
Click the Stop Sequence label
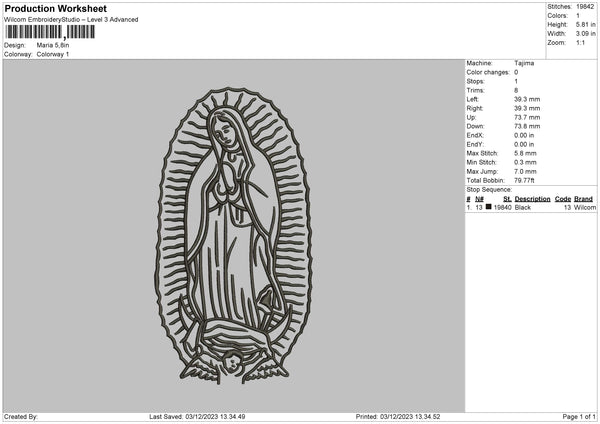(x=489, y=190)
